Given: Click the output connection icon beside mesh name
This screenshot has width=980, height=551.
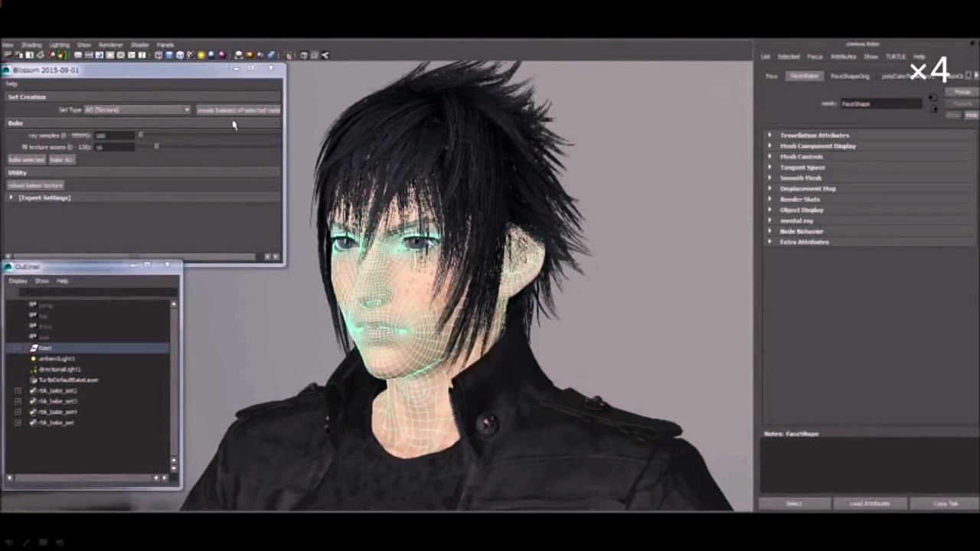Looking at the screenshot, I should pos(933,109).
